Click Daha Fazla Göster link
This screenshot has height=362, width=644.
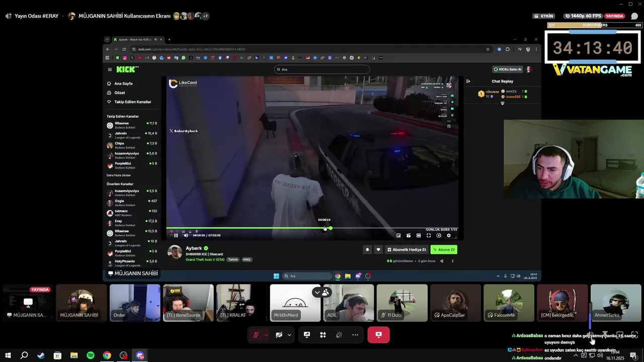(x=119, y=175)
